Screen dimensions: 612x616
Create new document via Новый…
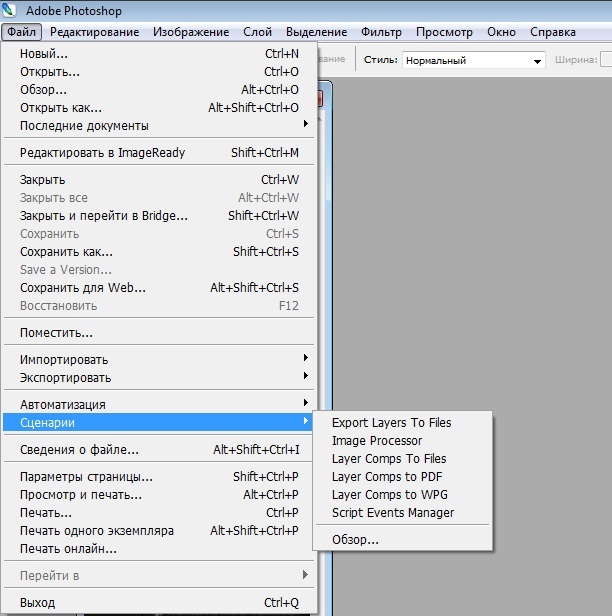pyautogui.click(x=44, y=54)
